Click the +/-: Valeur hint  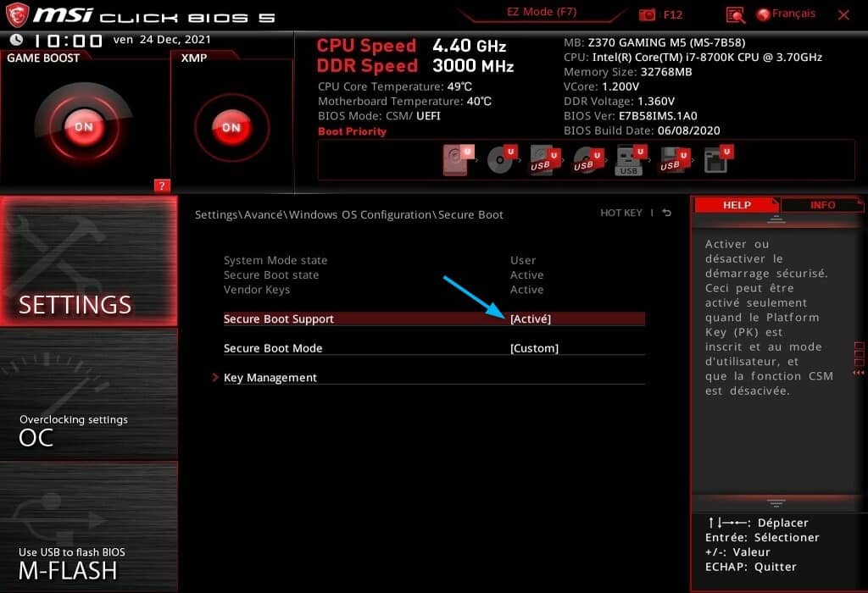coord(737,552)
